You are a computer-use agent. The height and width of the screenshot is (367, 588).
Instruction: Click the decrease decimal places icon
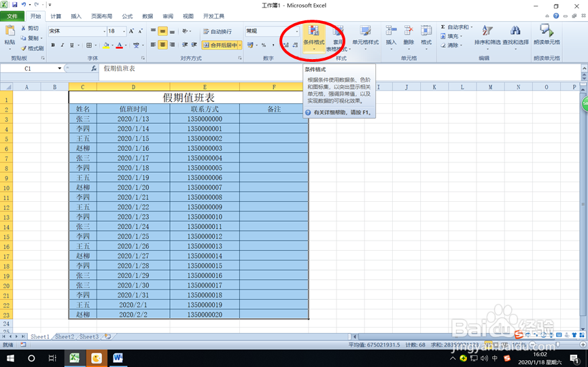(295, 45)
